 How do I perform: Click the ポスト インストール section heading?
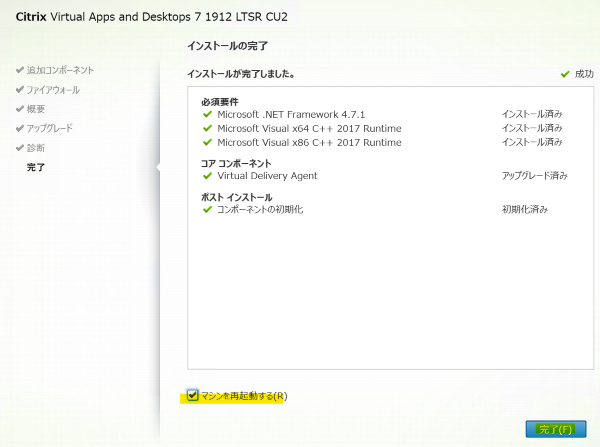pos(236,197)
